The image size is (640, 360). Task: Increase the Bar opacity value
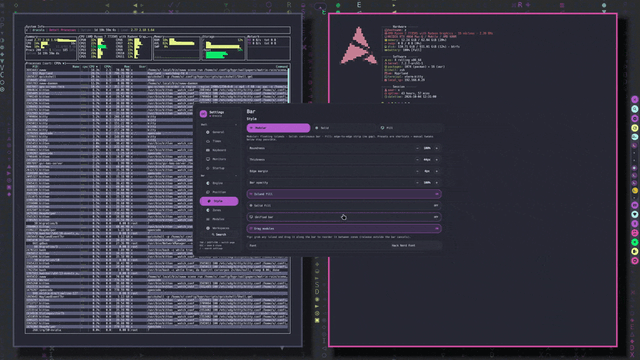click(x=437, y=182)
